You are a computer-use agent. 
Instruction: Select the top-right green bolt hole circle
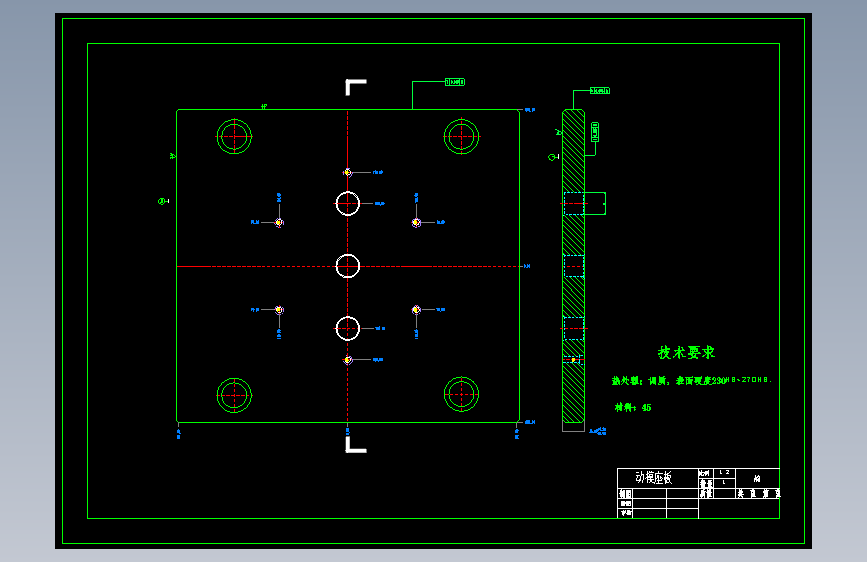pyautogui.click(x=461, y=136)
